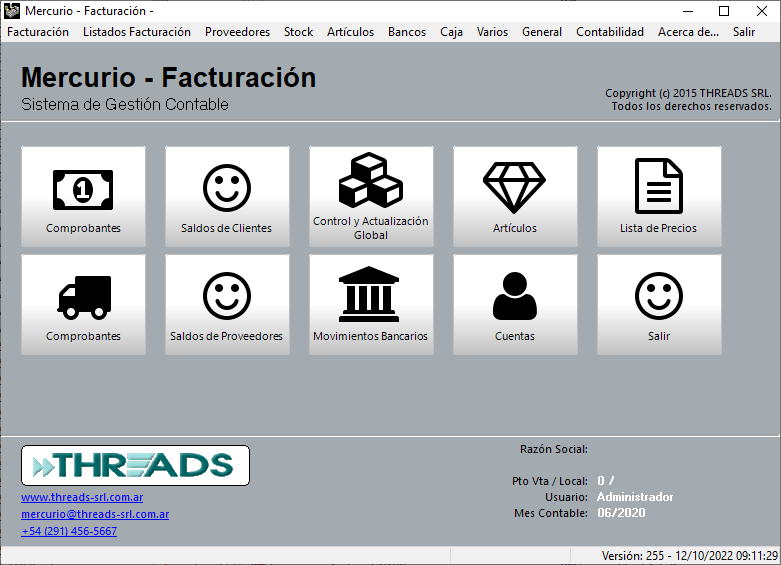Image resolution: width=781 pixels, height=565 pixels.
Task: Open the Cuentas user silhouette tile
Action: [x=515, y=304]
